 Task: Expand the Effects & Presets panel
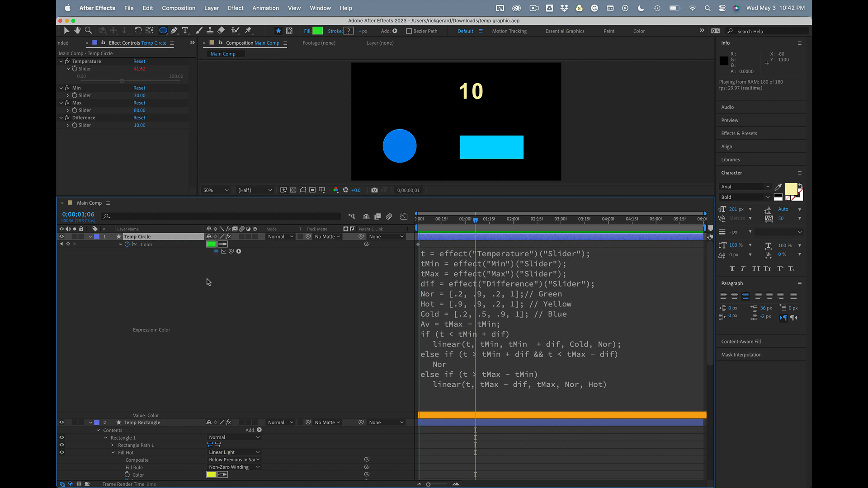[x=739, y=133]
